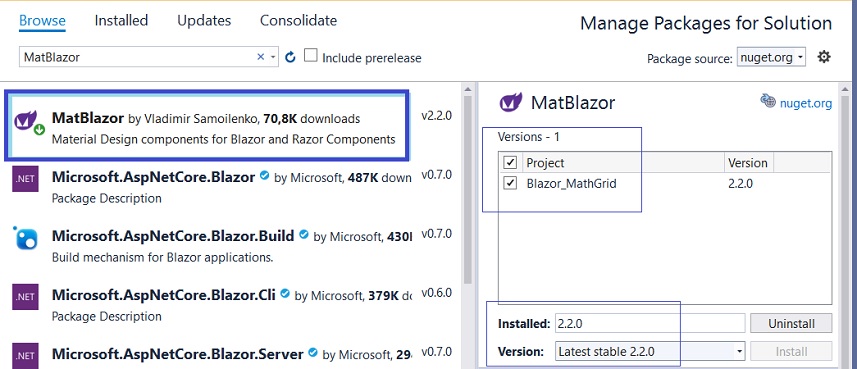Viewport: 857px width, 369px height.
Task: Click the package list vertical scrollbar
Action: pos(468,189)
